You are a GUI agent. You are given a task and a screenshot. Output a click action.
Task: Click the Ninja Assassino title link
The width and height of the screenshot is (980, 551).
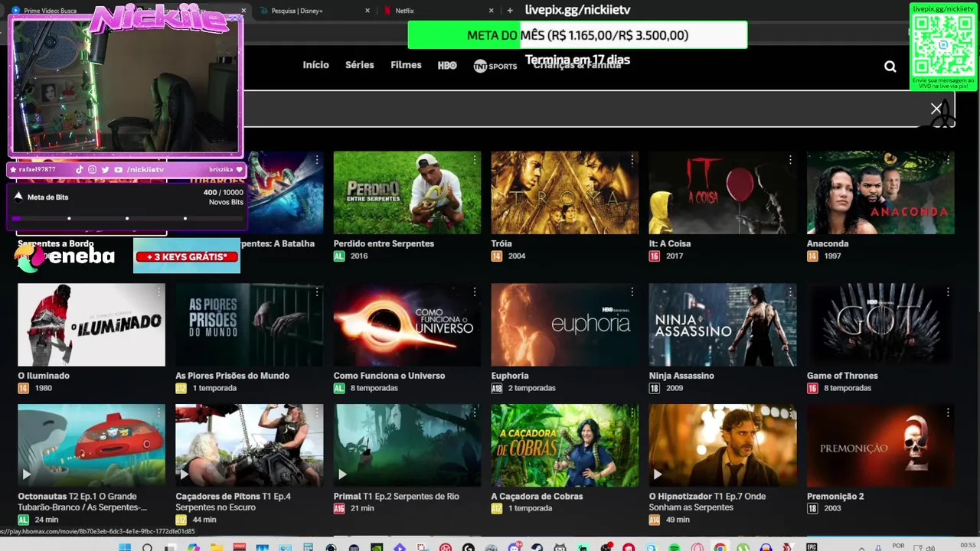click(x=681, y=376)
